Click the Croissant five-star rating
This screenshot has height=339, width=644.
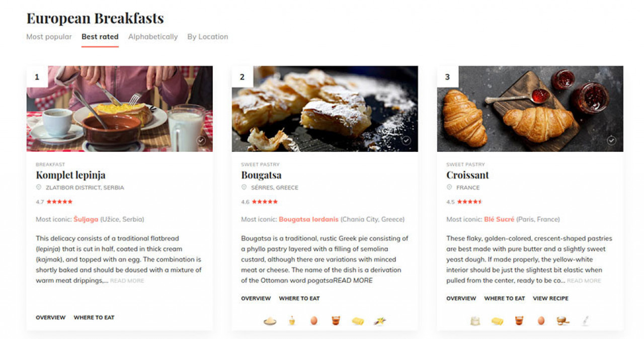coord(469,202)
